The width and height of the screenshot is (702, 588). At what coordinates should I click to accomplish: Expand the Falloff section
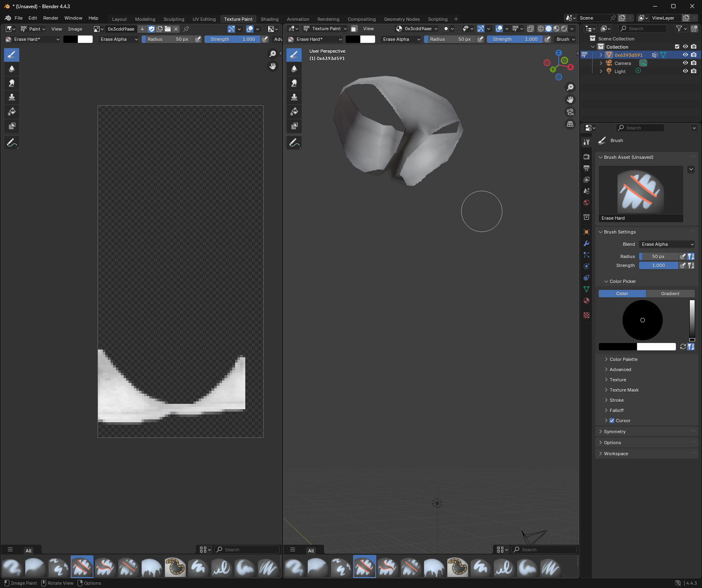pos(616,410)
